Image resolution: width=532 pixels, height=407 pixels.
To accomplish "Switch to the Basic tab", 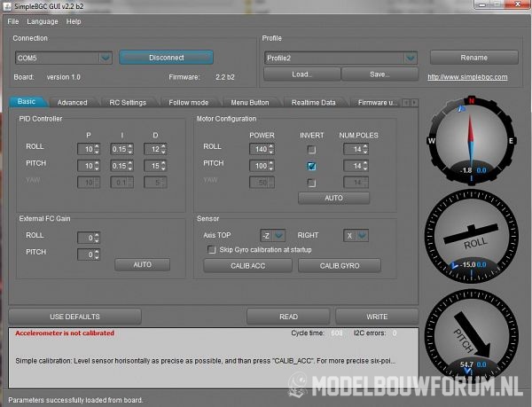I will pos(27,101).
